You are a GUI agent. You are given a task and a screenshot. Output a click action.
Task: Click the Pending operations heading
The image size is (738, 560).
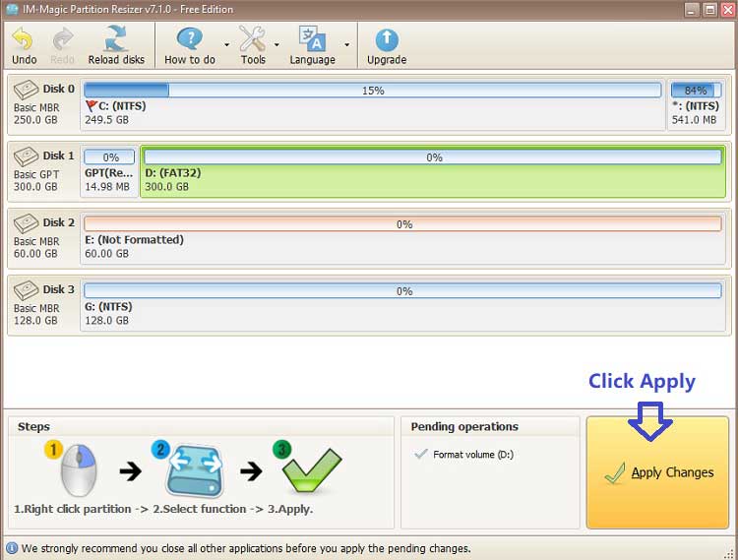pyautogui.click(x=464, y=426)
